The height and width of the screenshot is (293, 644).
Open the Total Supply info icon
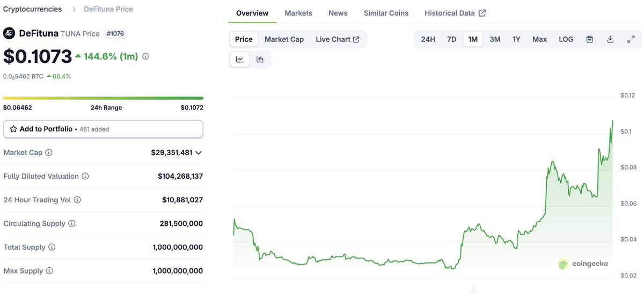point(52,247)
